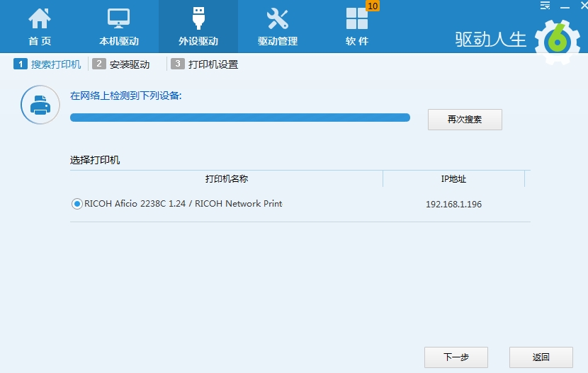This screenshot has width=588, height=373.
Task: Click the search progress bar
Action: pyautogui.click(x=240, y=117)
